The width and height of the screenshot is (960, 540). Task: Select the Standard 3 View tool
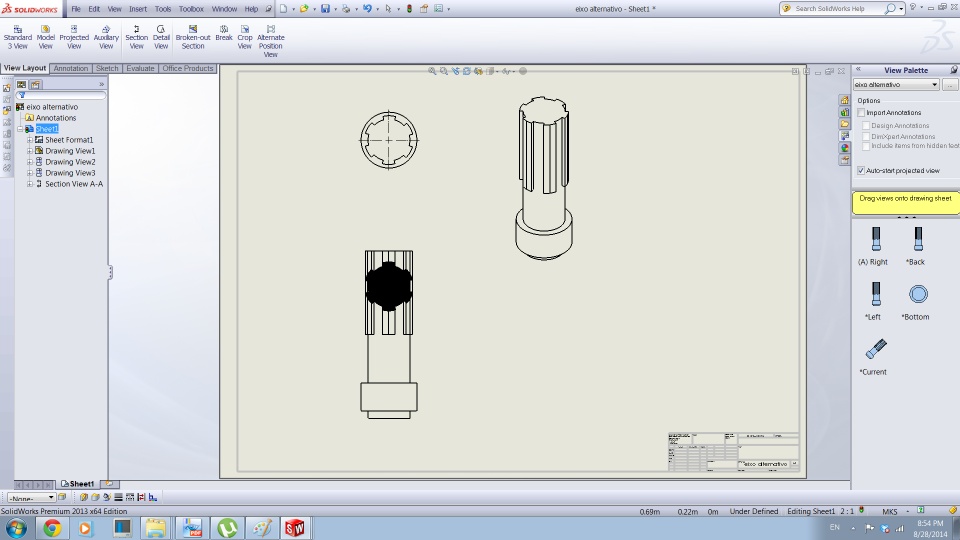pos(18,37)
